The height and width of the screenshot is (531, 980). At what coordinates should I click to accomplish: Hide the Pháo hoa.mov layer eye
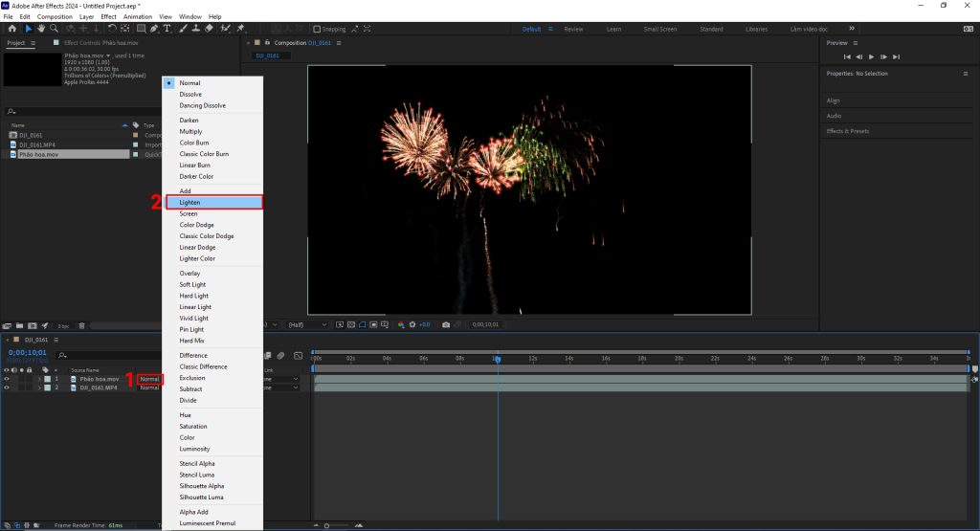(x=7, y=379)
